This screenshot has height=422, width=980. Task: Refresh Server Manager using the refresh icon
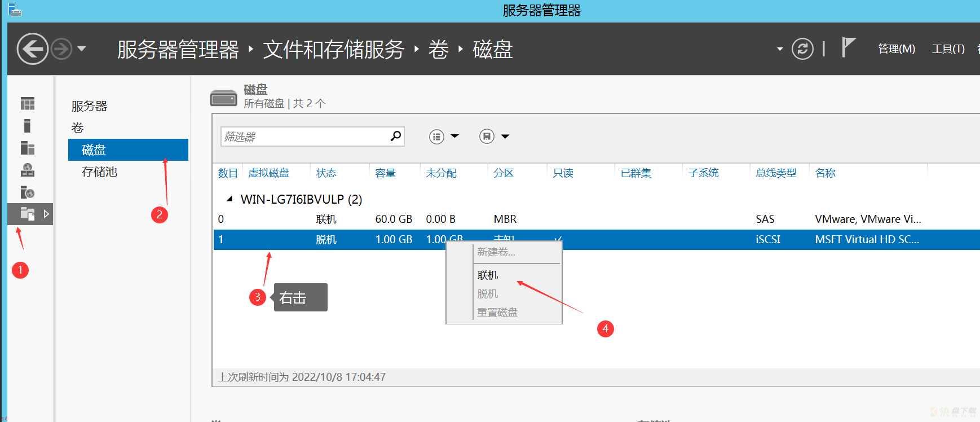(x=802, y=49)
